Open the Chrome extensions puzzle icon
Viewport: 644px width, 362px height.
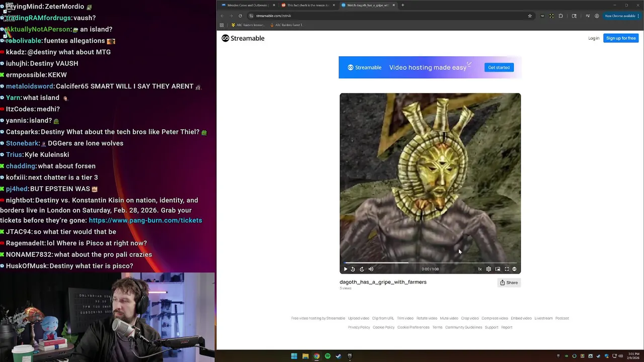[x=560, y=16]
